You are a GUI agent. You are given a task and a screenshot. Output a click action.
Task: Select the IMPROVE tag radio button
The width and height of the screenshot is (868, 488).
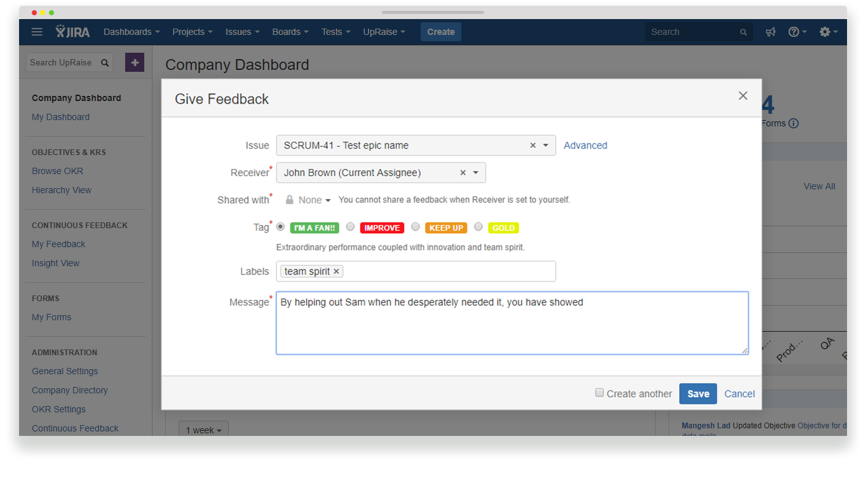350,227
